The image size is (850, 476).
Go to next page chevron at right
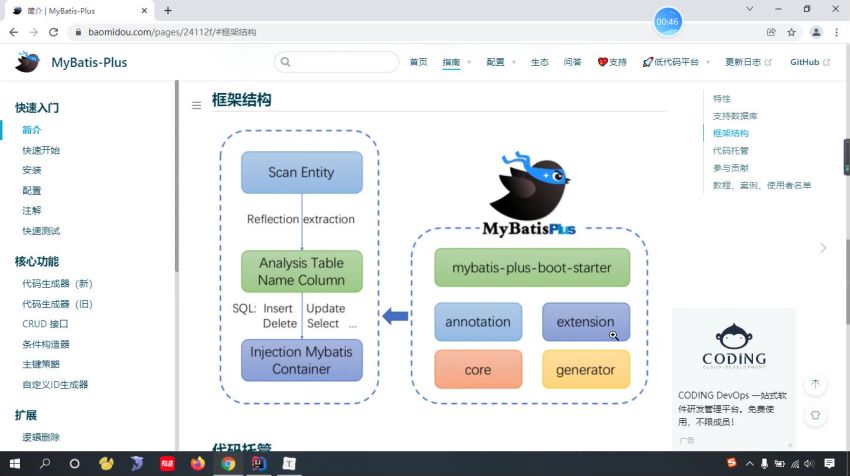[x=823, y=248]
